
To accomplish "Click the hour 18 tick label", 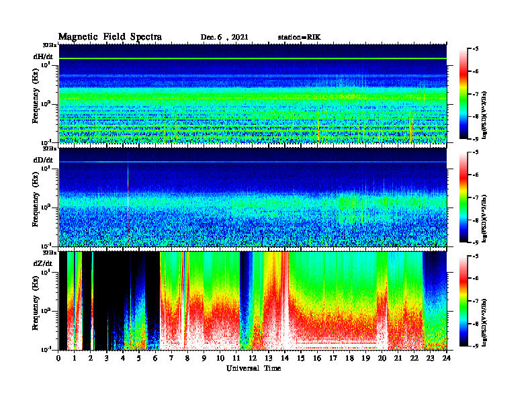I will [349, 358].
